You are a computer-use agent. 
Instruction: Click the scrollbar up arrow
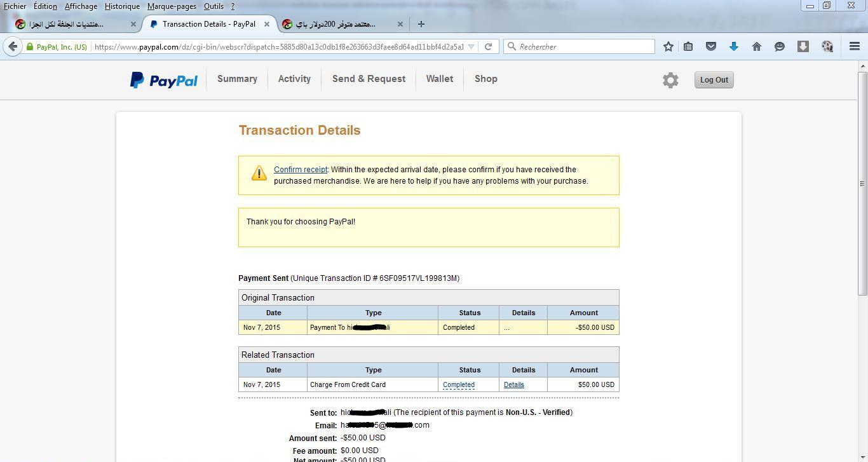(x=862, y=65)
